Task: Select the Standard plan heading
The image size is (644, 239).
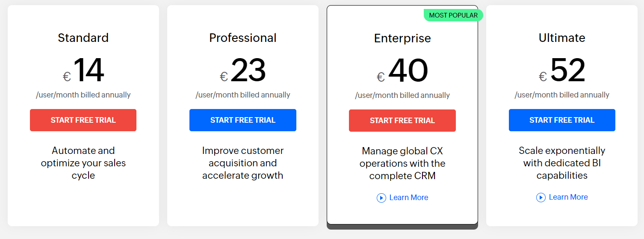Action: [83, 38]
